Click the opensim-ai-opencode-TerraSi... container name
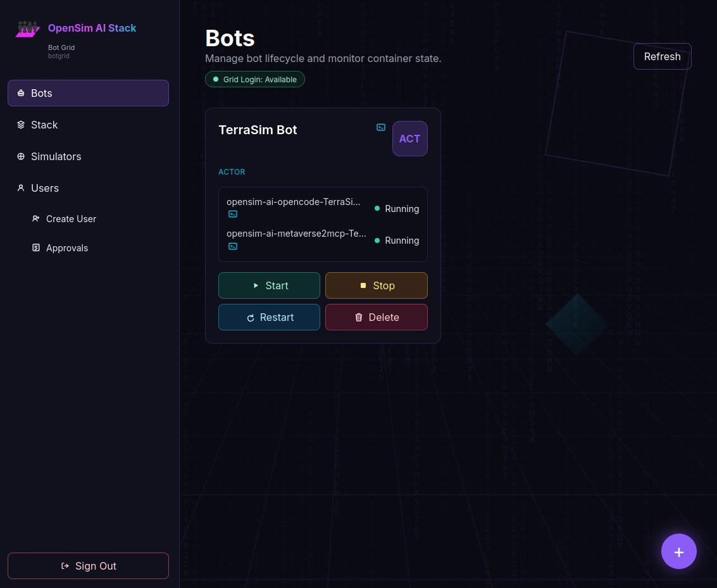 pyautogui.click(x=293, y=202)
